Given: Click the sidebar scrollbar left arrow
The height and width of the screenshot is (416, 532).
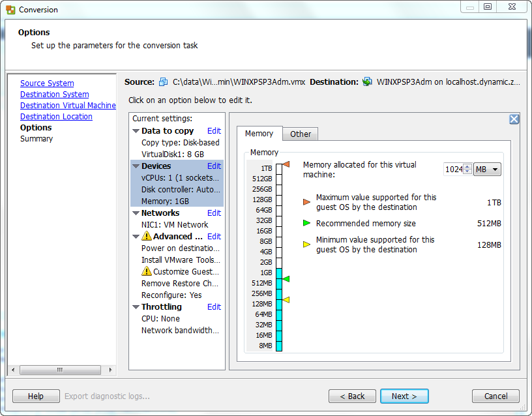Looking at the screenshot, I should click(13, 370).
